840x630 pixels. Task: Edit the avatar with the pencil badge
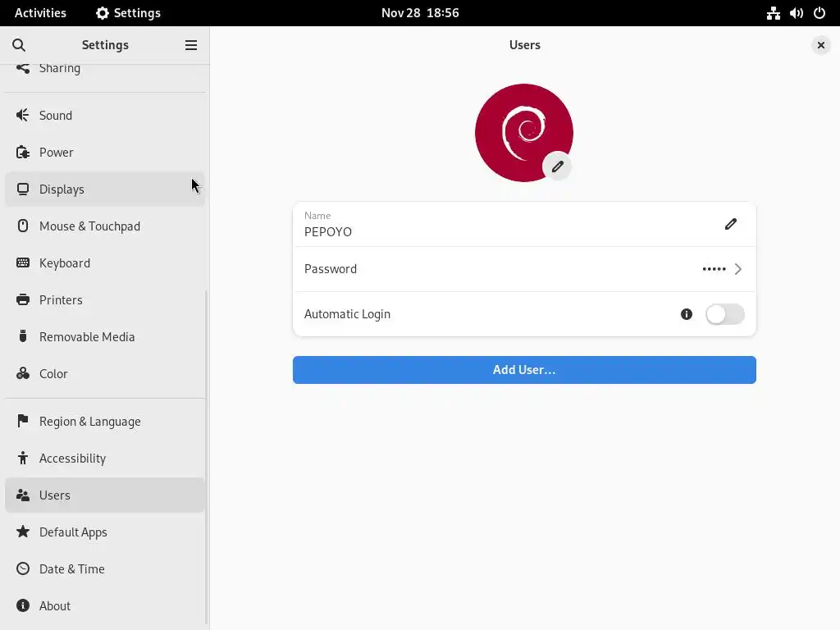pos(557,167)
